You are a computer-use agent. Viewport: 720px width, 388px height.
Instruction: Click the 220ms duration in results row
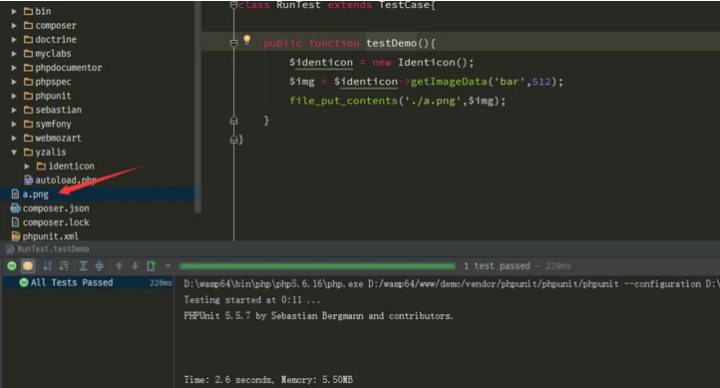click(x=161, y=283)
